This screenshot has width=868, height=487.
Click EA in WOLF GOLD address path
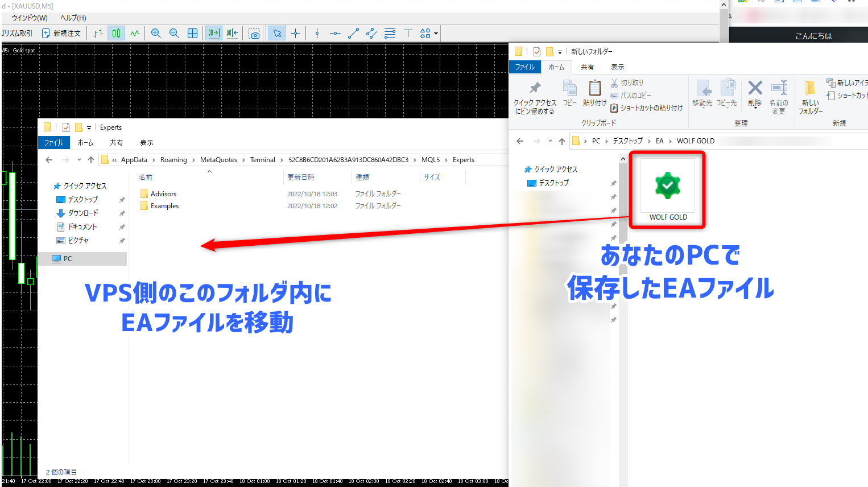tap(660, 141)
